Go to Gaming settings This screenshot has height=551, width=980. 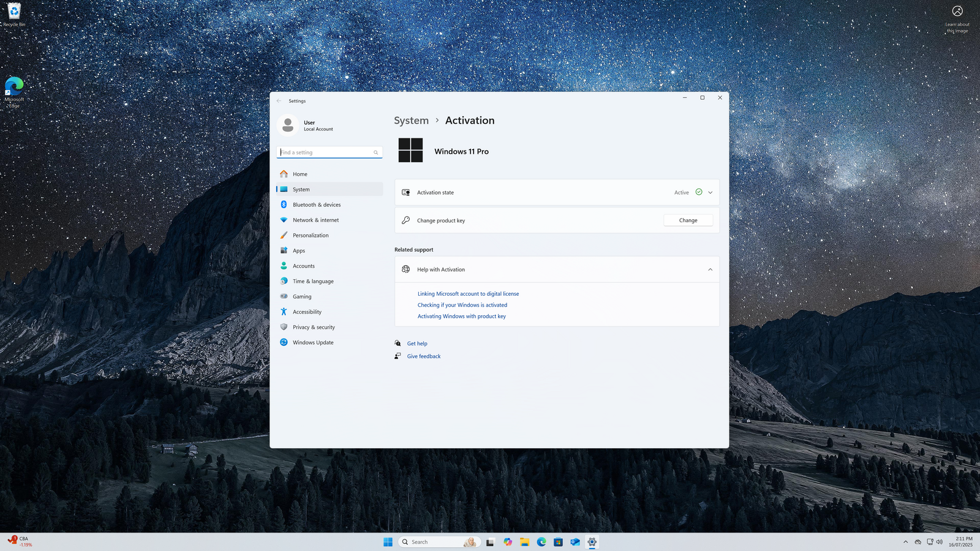330,296
